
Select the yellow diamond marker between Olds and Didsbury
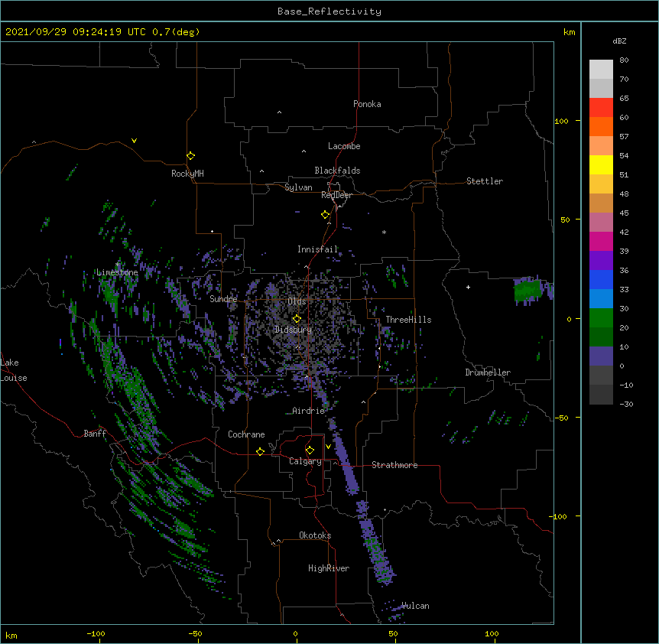click(x=297, y=319)
